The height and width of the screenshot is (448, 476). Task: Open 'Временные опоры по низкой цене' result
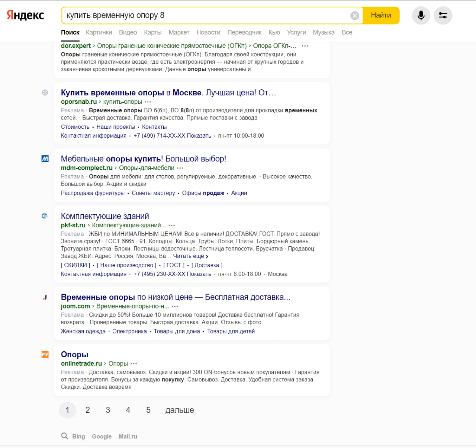pos(176,297)
